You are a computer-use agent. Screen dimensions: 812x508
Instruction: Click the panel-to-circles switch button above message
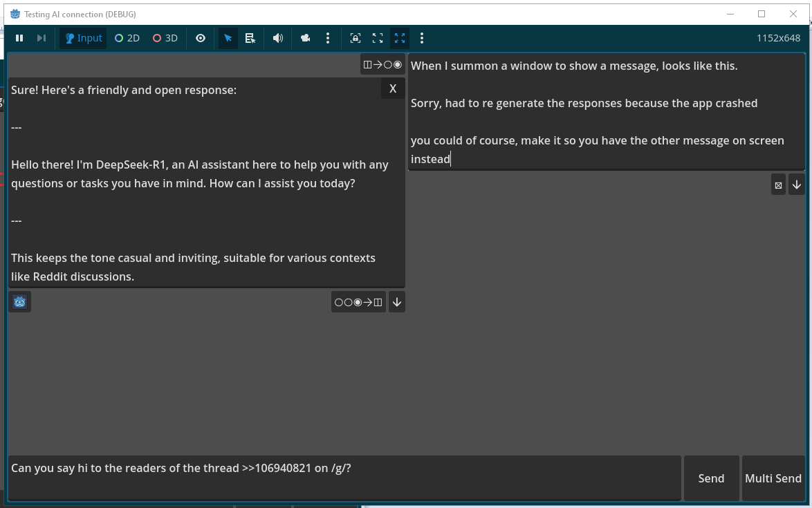pyautogui.click(x=382, y=65)
